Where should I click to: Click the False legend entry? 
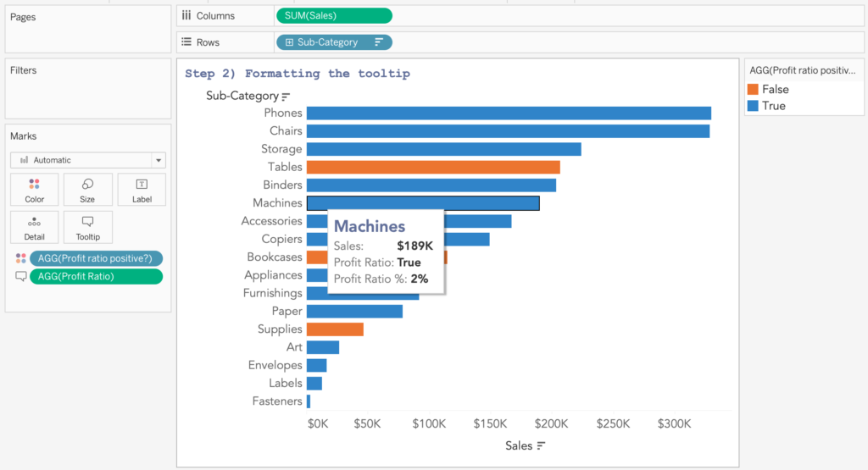[x=775, y=89]
